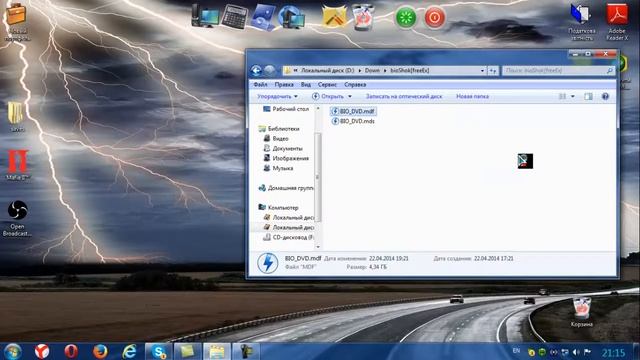The image size is (640, 360).
Task: Select Компьютер in navigation pane
Action: coord(278,207)
